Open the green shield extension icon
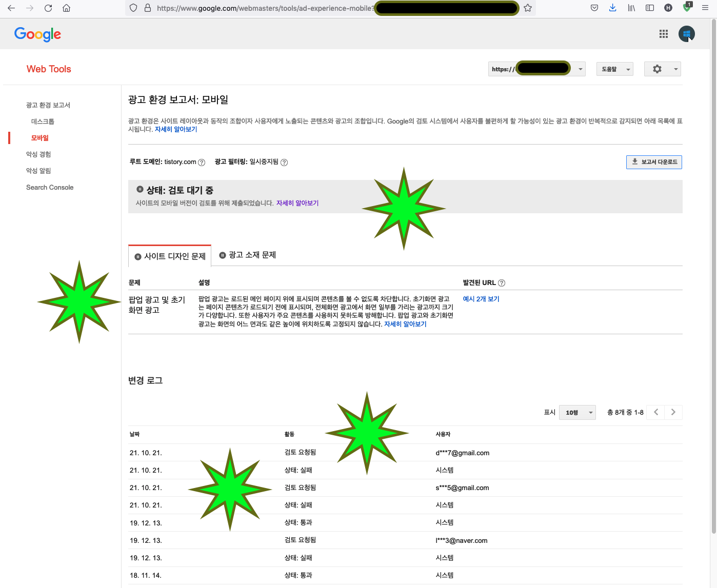The height and width of the screenshot is (588, 717). 687,7
